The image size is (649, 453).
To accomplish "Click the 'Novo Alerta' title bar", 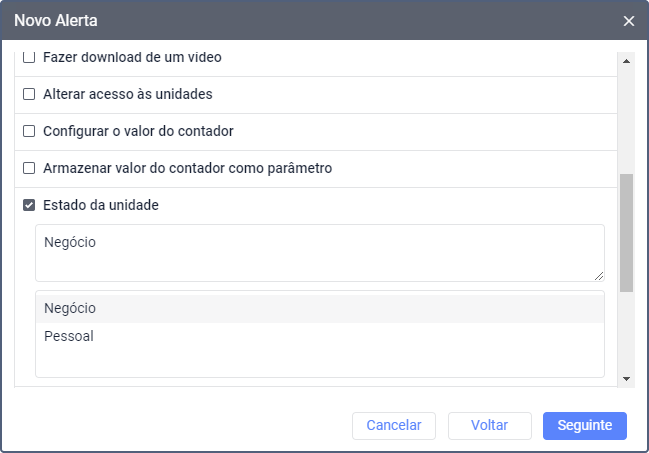I will click(x=300, y=21).
